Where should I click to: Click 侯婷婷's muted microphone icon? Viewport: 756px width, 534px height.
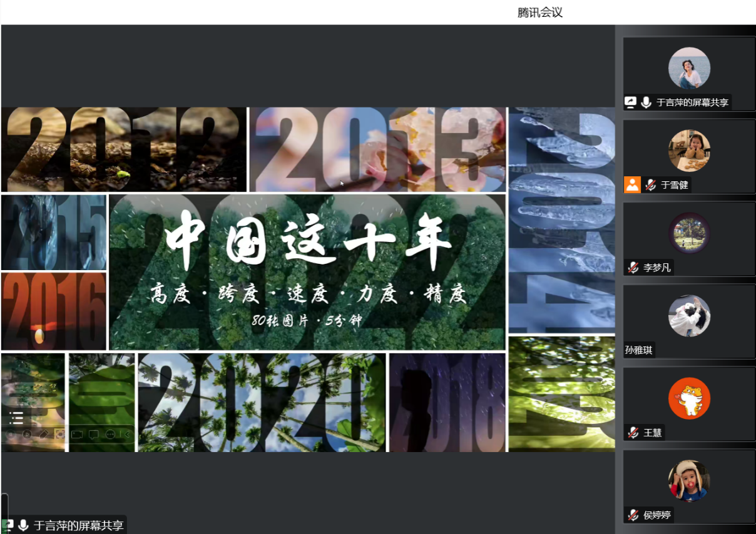(633, 515)
